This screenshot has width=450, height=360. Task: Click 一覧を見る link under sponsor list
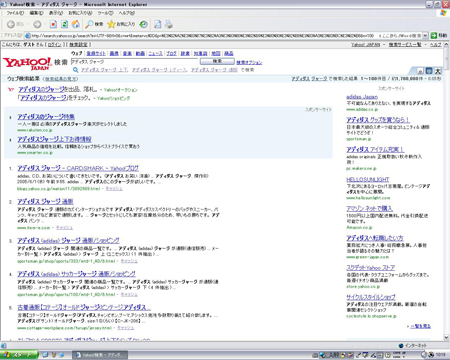[x=420, y=326]
